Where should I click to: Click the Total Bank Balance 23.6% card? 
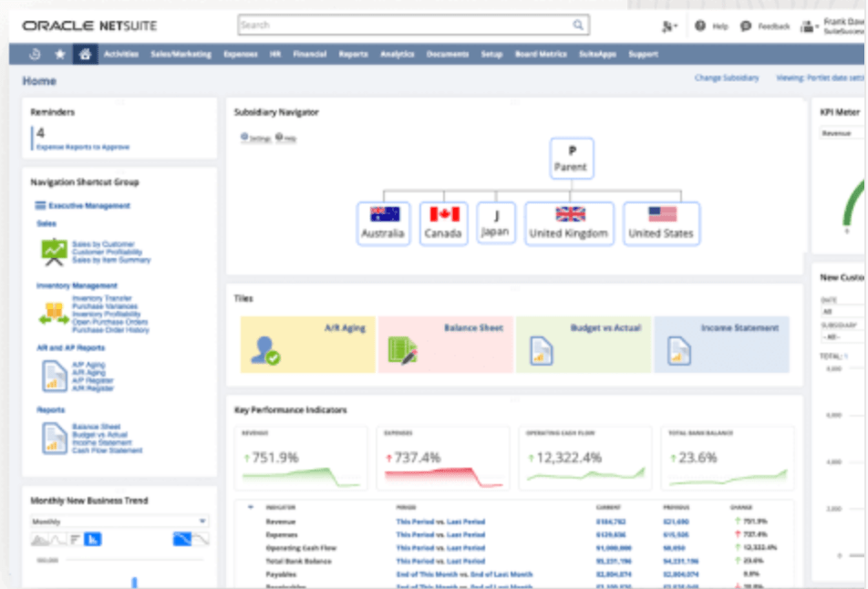(x=728, y=458)
